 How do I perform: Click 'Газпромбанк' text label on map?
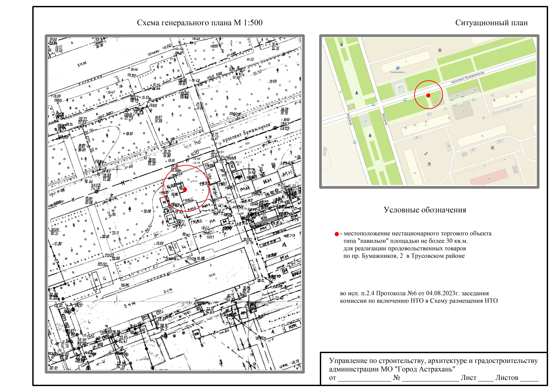397,72
